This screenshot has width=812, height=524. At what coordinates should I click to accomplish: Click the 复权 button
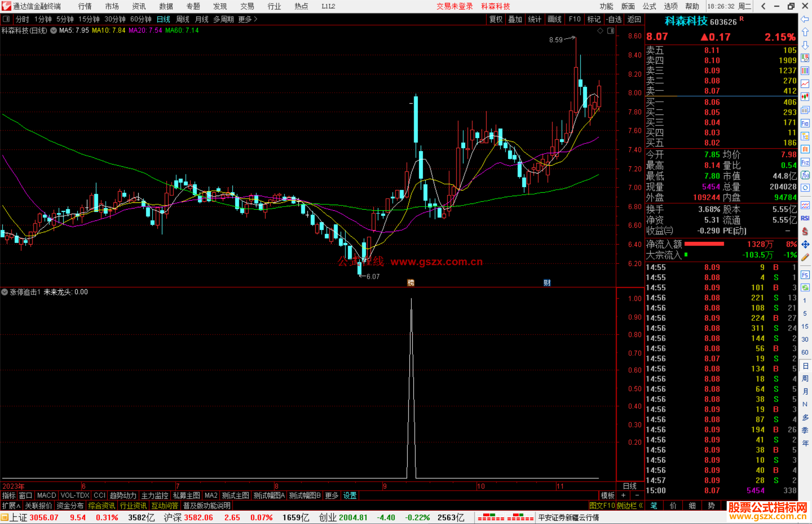496,19
